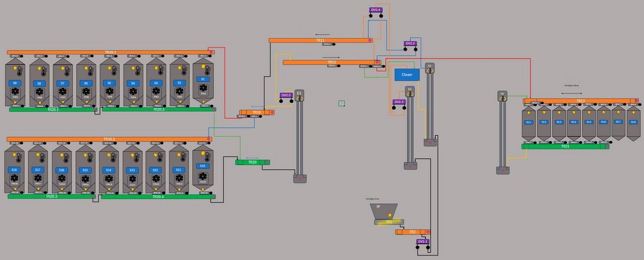Click the S5 silo label

click(109, 83)
